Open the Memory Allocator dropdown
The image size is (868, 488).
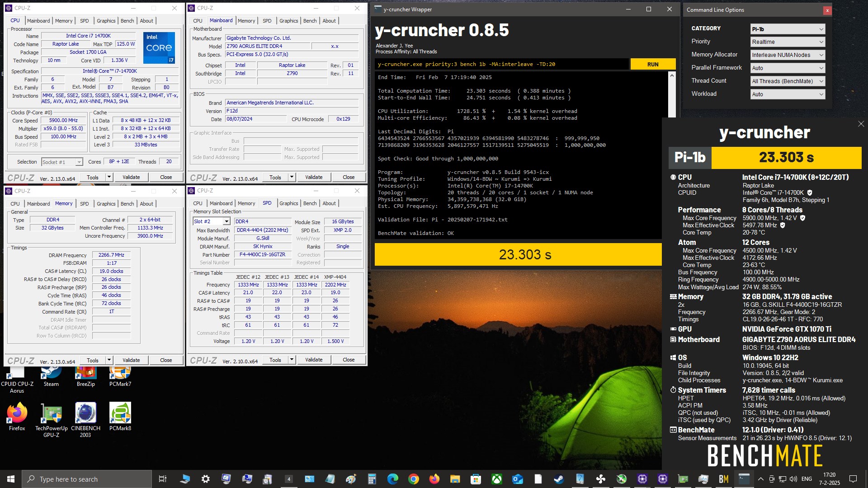pyautogui.click(x=788, y=55)
